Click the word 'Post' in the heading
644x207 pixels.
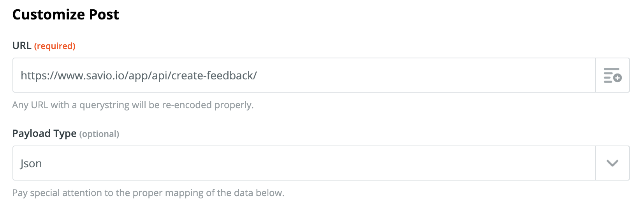pos(104,14)
